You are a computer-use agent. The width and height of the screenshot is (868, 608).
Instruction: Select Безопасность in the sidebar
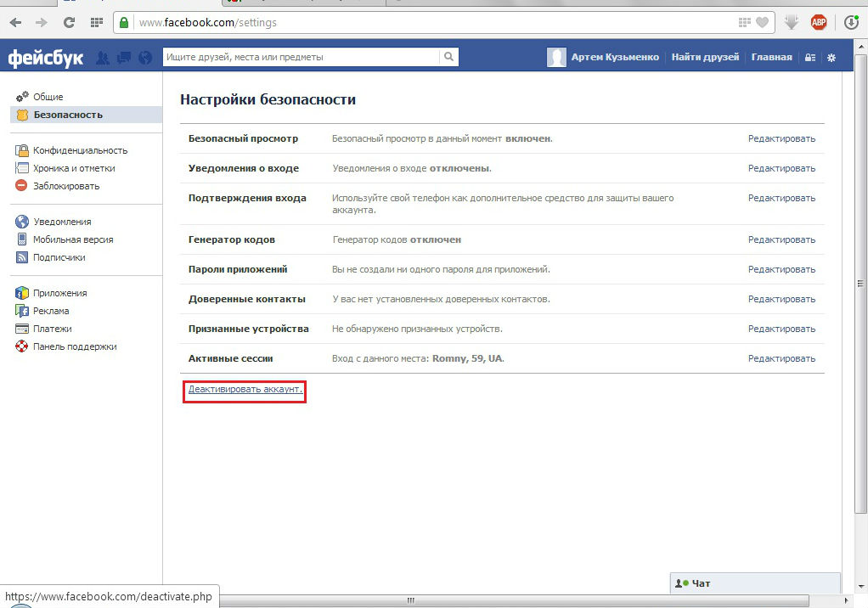[87, 115]
